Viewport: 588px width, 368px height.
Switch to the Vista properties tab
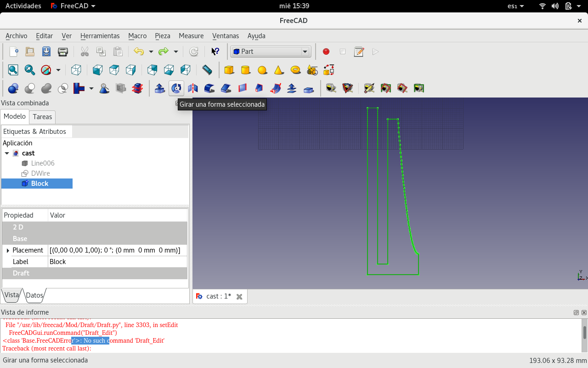[11, 295]
